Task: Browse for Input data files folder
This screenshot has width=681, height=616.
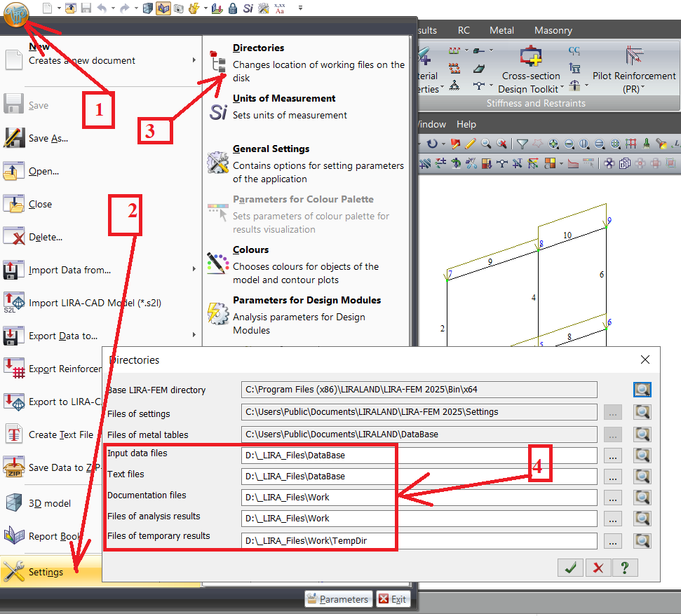Action: click(612, 456)
